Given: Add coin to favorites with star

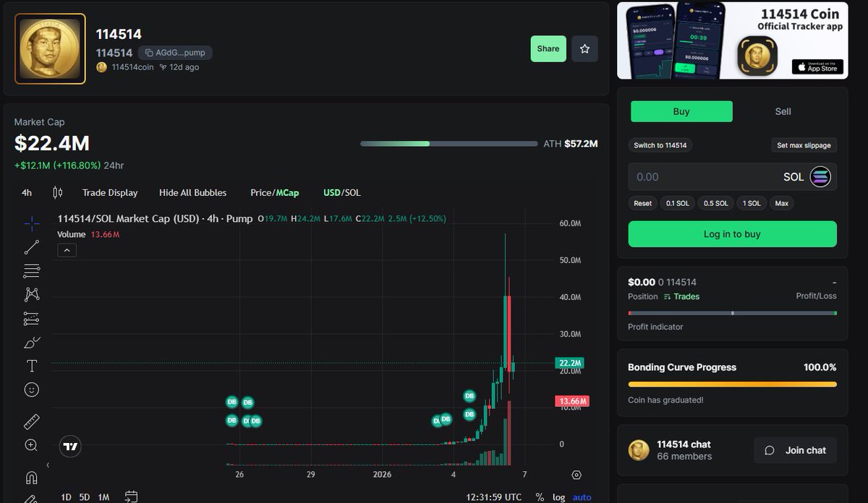Looking at the screenshot, I should click(584, 48).
